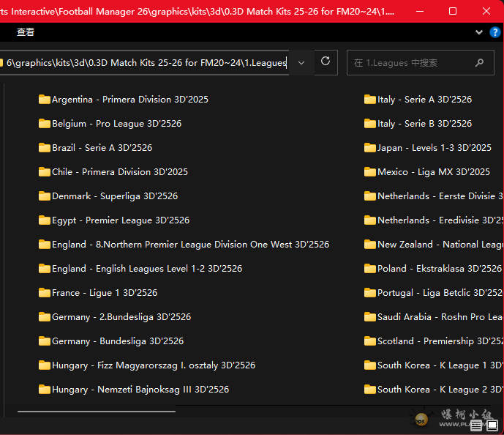
Task: Expand the ribbon using the chevron
Action: (479, 31)
